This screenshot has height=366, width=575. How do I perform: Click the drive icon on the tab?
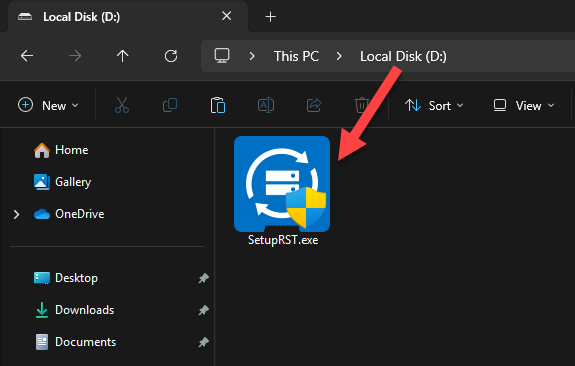25,17
